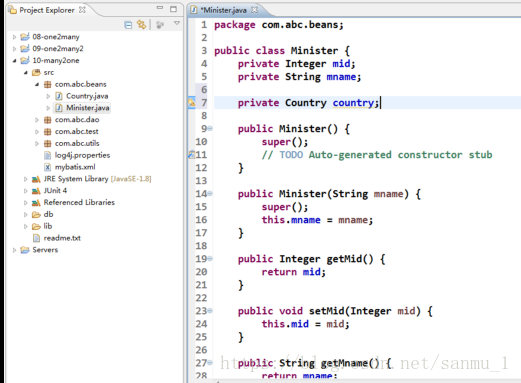This screenshot has height=383, width=521.
Task: Fold the getMid method at line 19
Action: (x=210, y=258)
